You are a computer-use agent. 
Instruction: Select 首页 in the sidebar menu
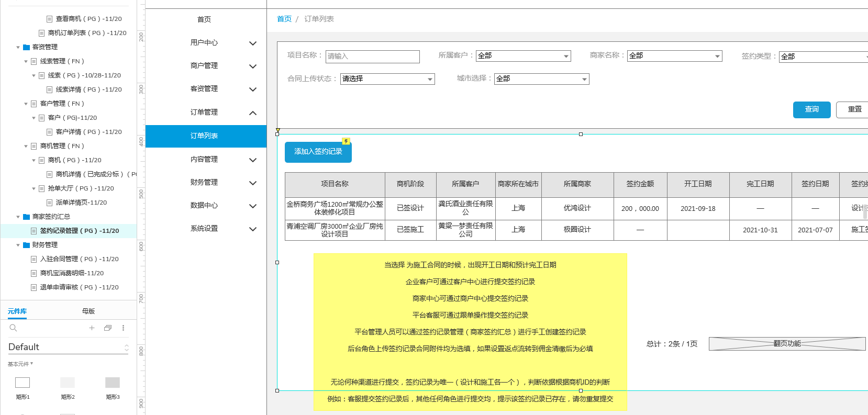click(204, 19)
